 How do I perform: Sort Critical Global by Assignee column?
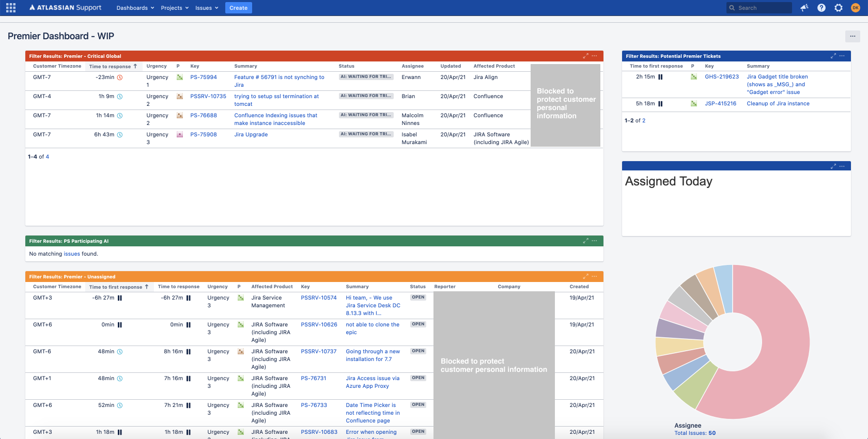click(x=413, y=66)
